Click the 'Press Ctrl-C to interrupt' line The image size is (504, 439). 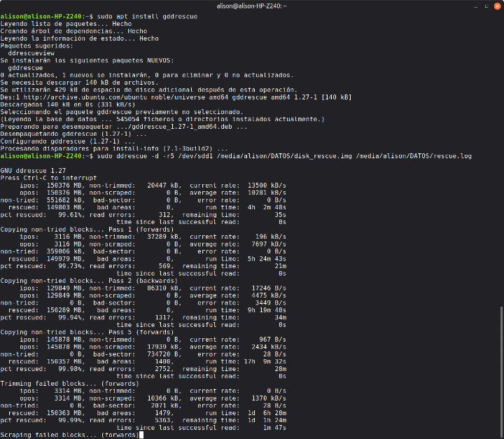(x=42, y=178)
